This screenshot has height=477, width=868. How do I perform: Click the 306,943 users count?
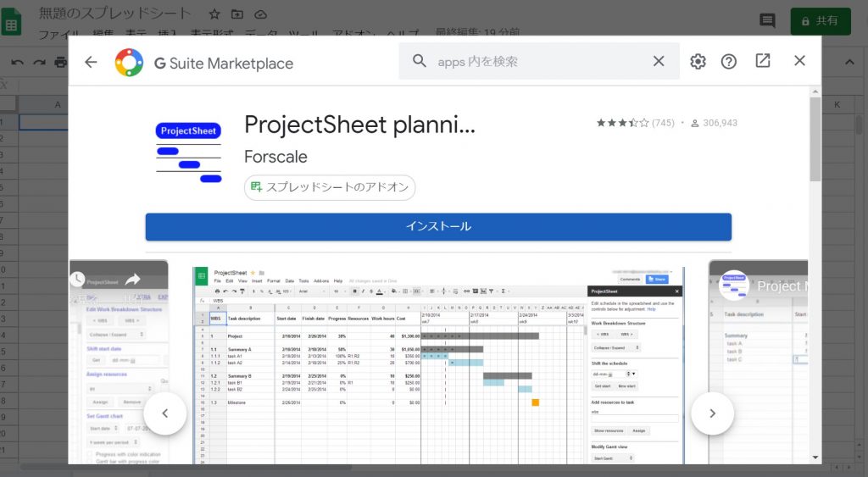pyautogui.click(x=714, y=123)
